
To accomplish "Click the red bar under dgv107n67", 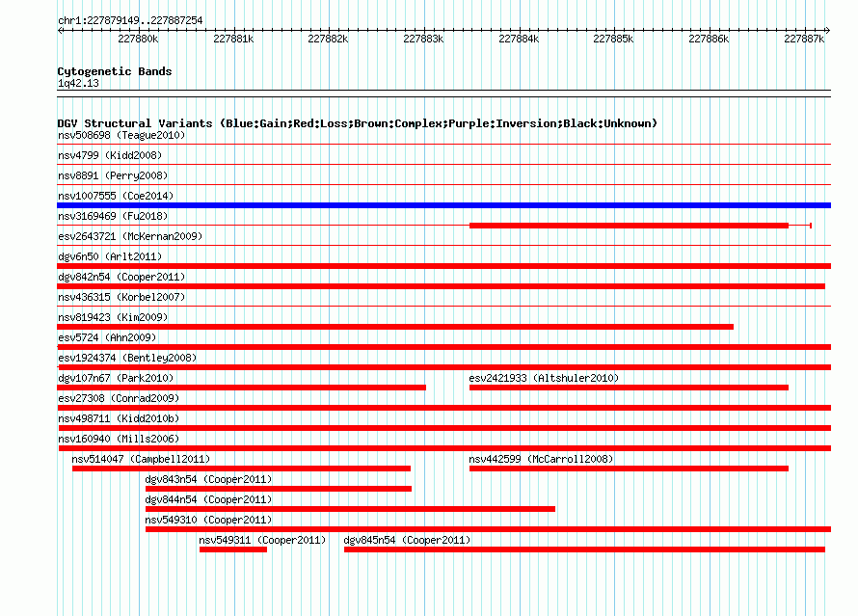I will [241, 388].
